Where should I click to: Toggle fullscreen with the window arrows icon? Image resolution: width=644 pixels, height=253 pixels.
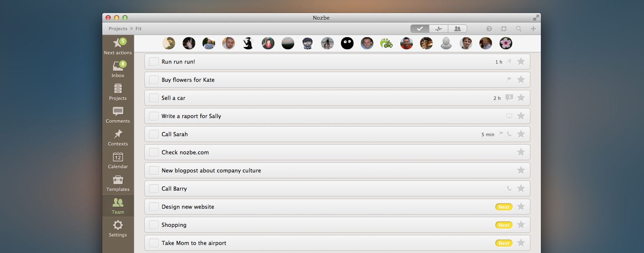(536, 18)
